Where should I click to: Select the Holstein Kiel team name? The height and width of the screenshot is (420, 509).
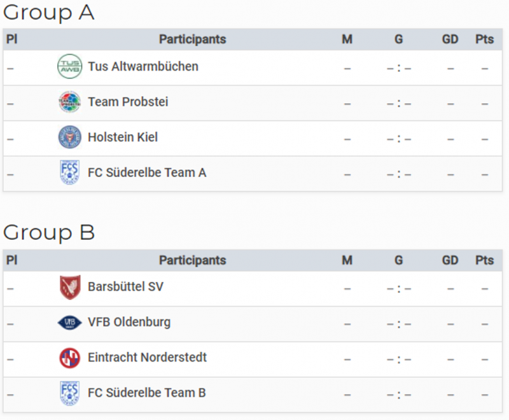123,137
